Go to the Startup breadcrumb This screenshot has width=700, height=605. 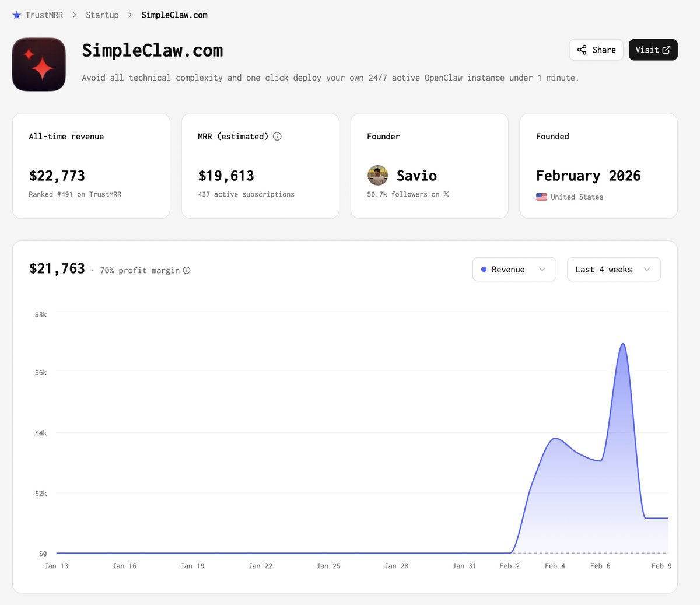(102, 15)
